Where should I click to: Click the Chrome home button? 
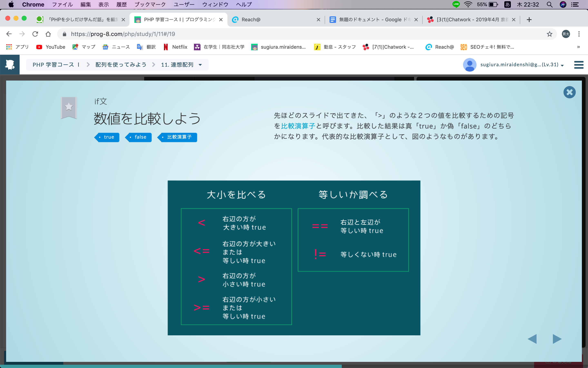(48, 34)
